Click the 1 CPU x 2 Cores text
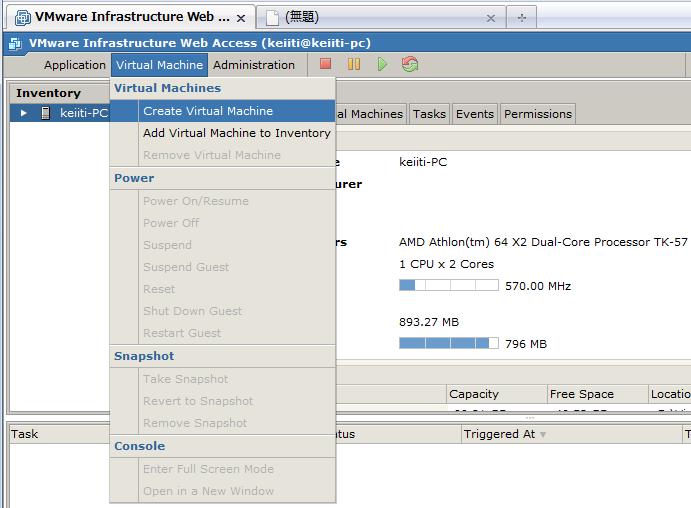 point(446,264)
